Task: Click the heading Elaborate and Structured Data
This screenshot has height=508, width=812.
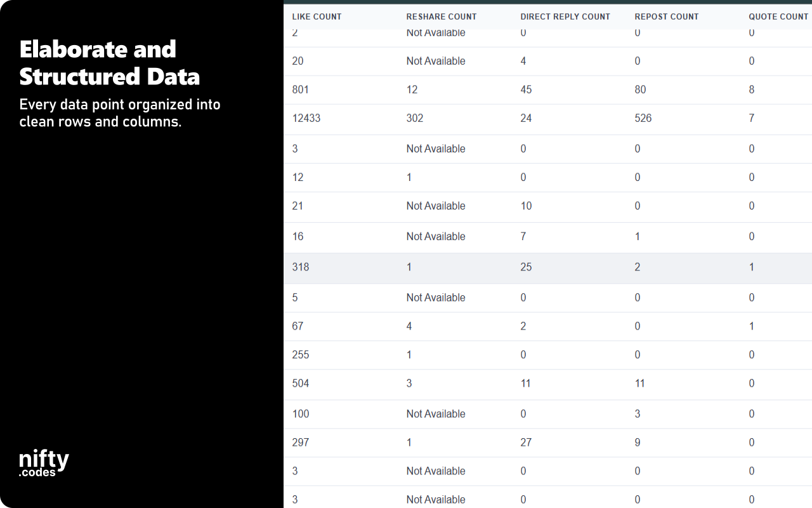Action: pos(109,63)
